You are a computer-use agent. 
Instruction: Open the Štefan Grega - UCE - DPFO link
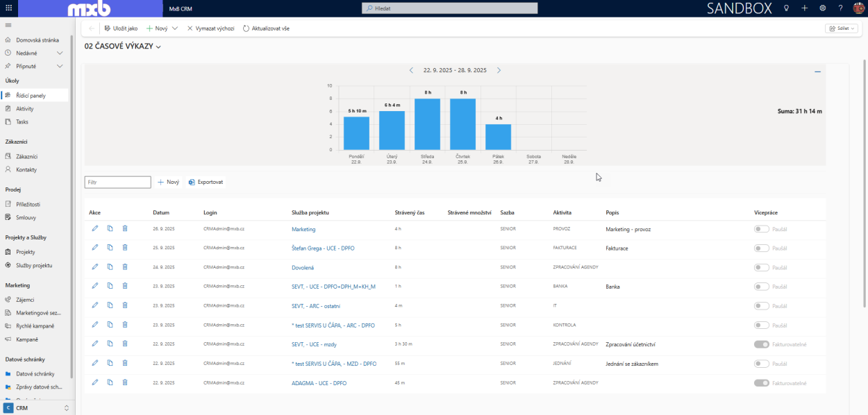[x=323, y=248]
